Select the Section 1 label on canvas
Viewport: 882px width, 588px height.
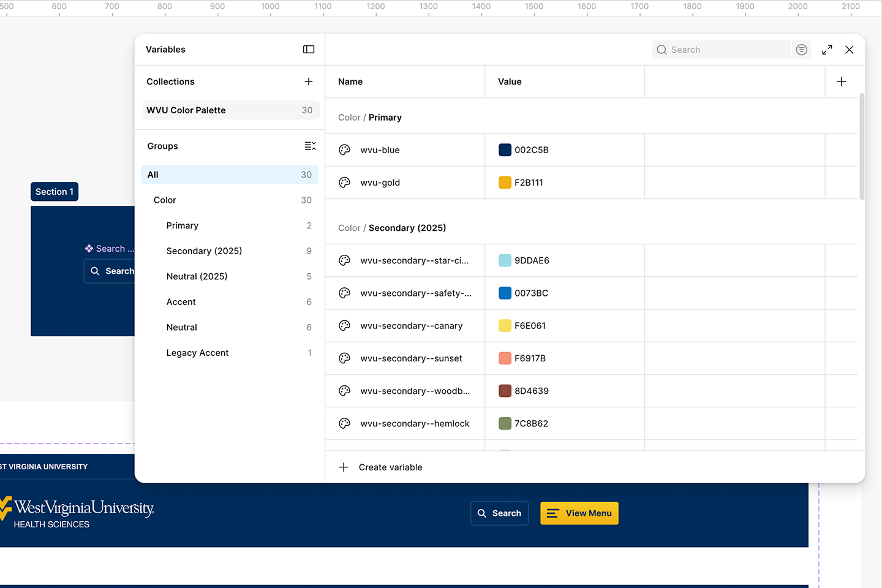(55, 192)
